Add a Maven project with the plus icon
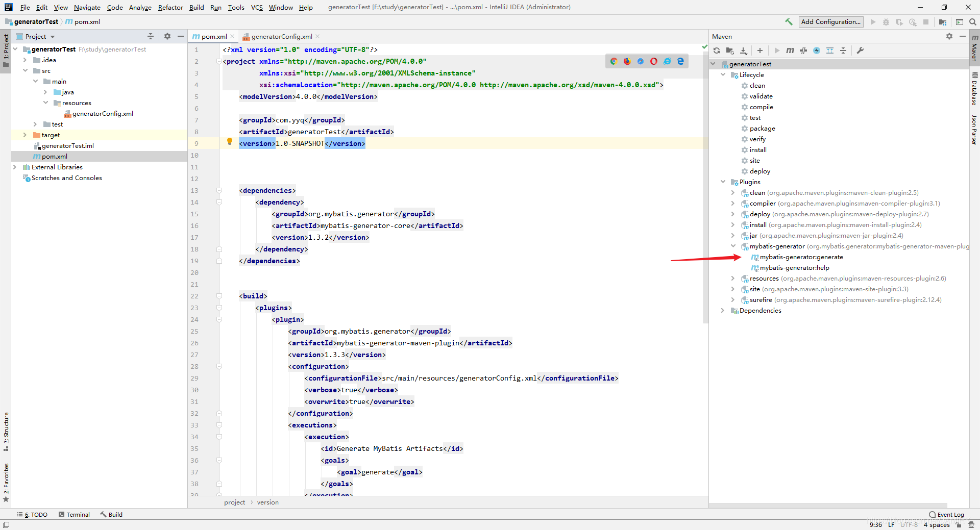 pos(760,51)
